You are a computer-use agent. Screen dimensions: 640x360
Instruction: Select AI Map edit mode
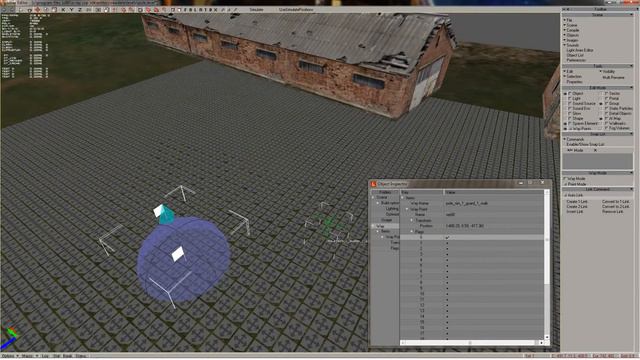click(613, 118)
